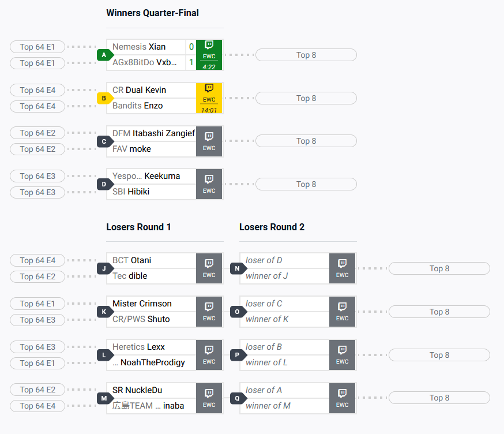Select player Heretics Lexx

point(138,347)
